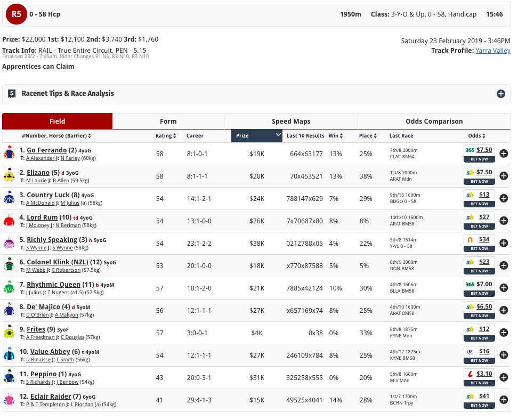Expand Racenet Tips & Race Analysis plus icon
The width and height of the screenshot is (518, 420).
coord(501,94)
